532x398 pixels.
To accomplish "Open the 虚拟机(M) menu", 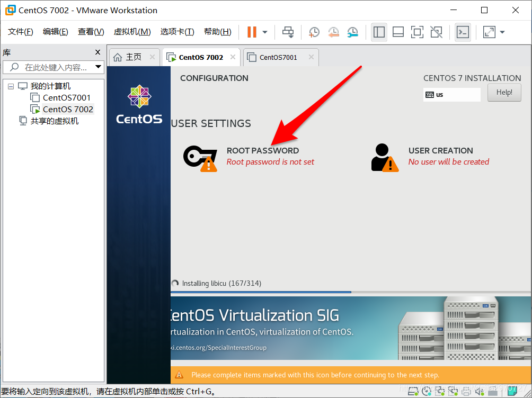I will click(x=132, y=32).
